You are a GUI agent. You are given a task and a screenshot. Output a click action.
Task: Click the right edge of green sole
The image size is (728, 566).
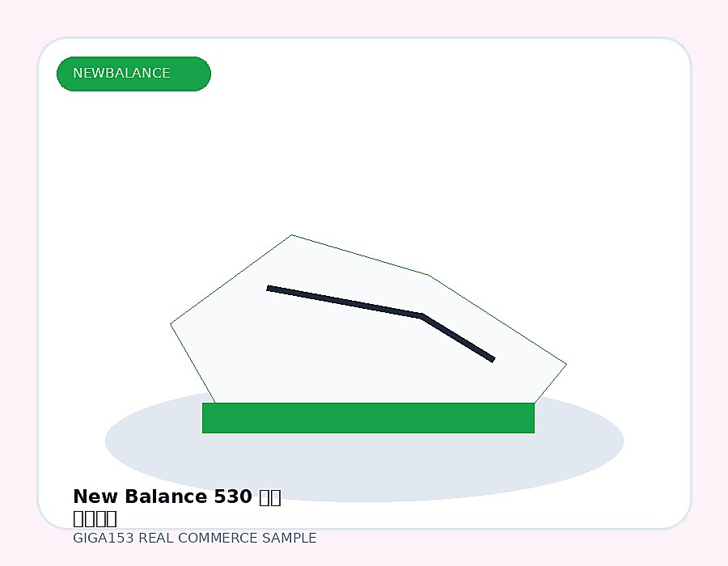[534, 418]
